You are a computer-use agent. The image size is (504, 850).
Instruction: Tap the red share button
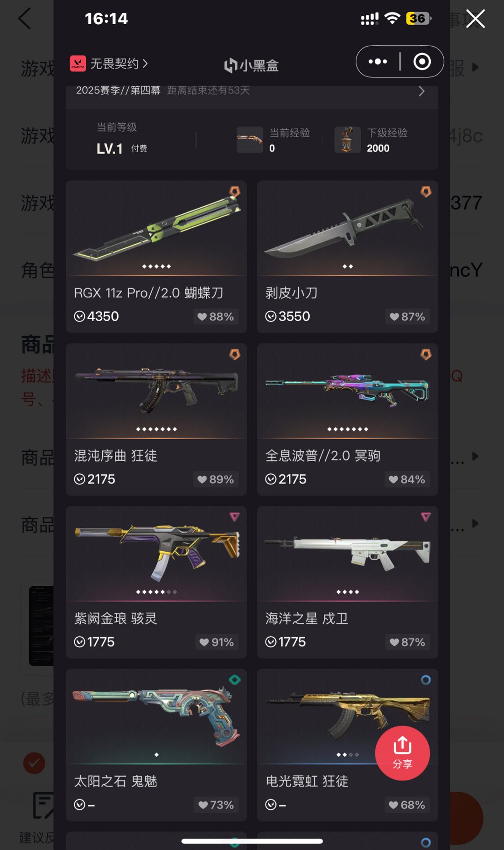point(402,753)
